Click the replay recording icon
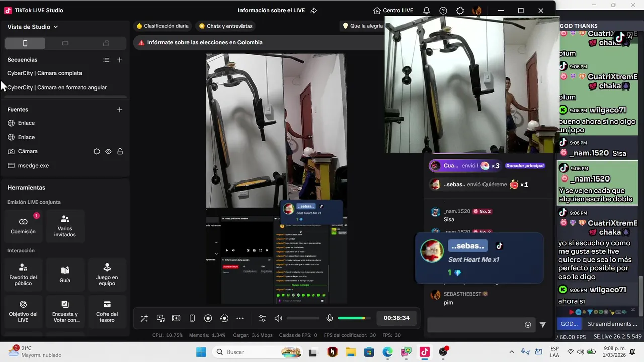 [224, 318]
